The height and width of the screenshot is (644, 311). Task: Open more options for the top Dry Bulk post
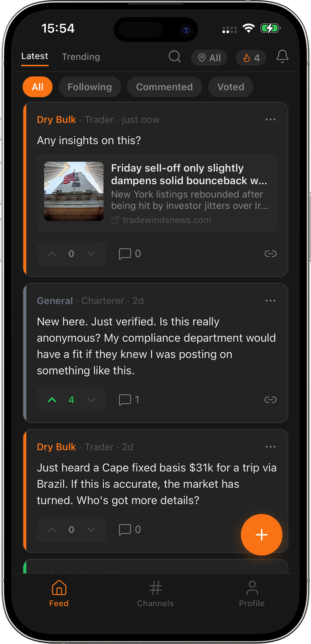click(270, 120)
